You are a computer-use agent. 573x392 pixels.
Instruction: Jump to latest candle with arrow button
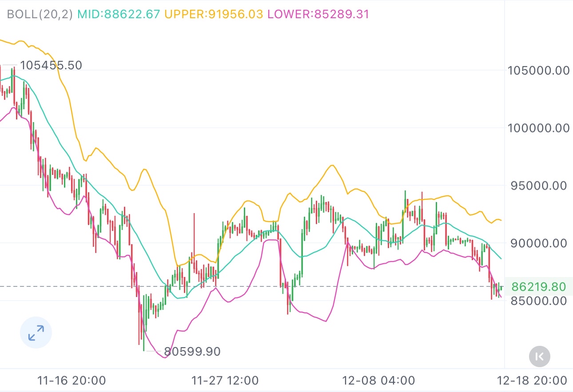(540, 356)
